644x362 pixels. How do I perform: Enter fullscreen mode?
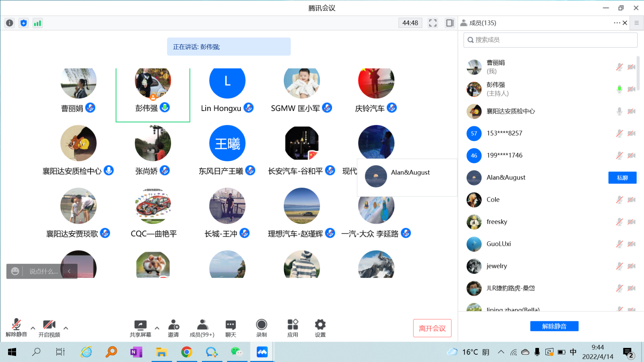click(x=433, y=23)
